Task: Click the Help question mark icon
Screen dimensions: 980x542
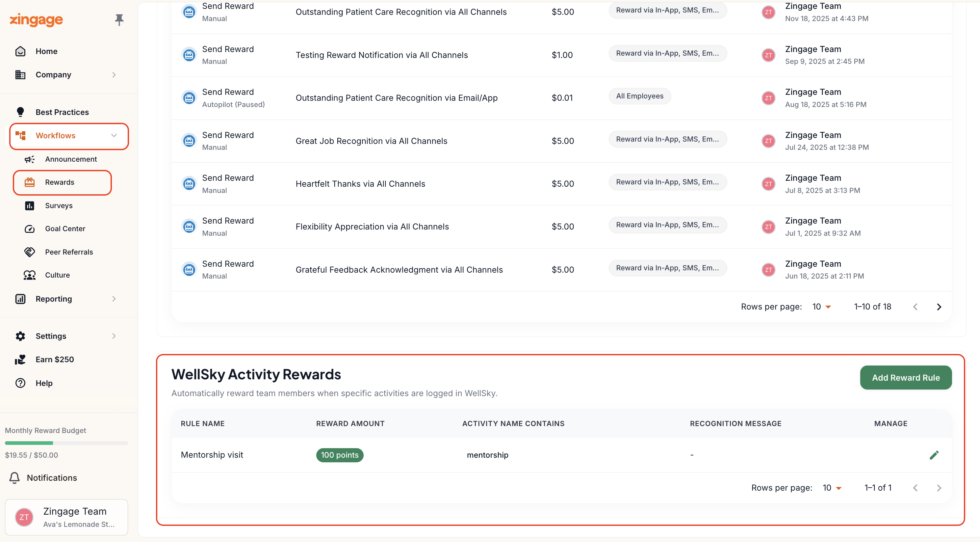Action: (20, 383)
